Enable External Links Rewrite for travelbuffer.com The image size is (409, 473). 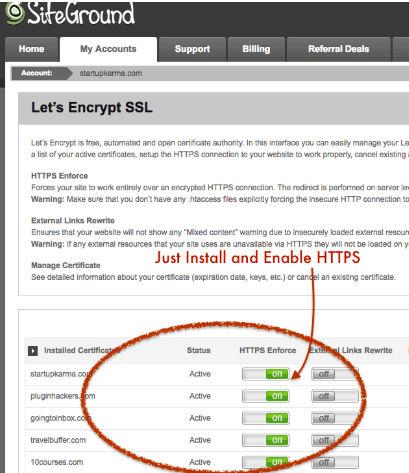(x=335, y=440)
